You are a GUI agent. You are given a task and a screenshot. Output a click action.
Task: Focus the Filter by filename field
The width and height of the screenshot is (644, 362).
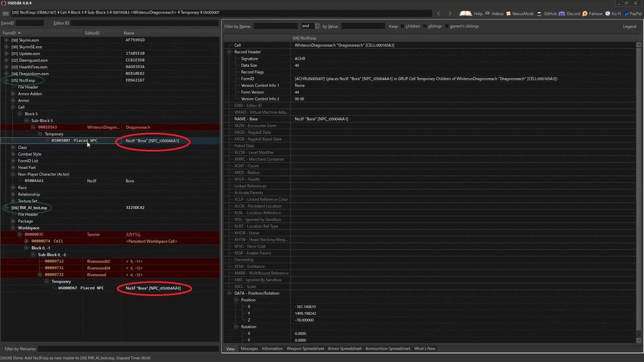pos(128,349)
